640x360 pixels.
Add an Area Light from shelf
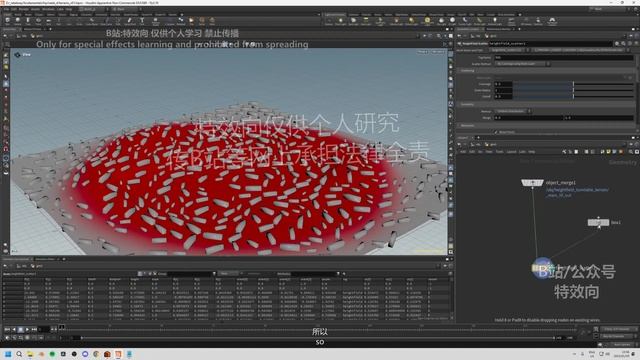click(x=366, y=20)
